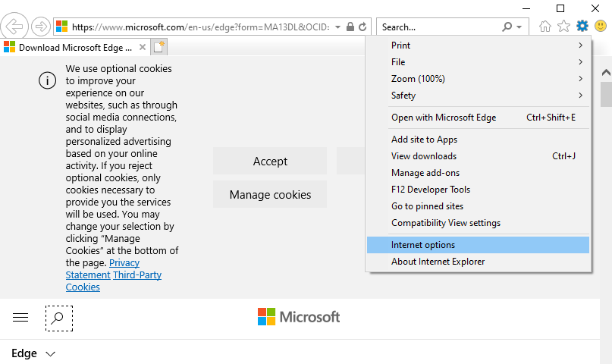
Task: Maximize the browser window
Action: [560, 8]
